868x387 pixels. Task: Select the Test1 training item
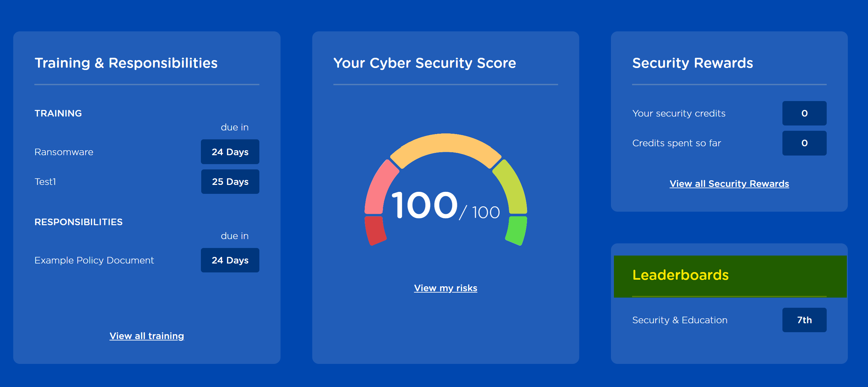pos(45,182)
